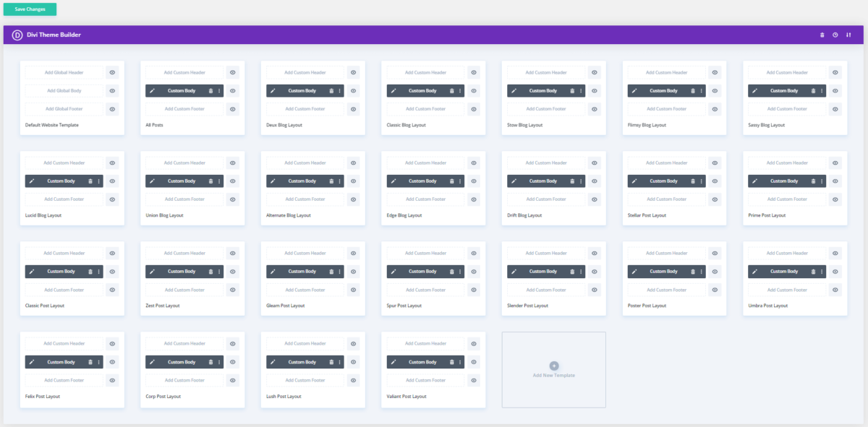Delete Deux Blog Layout body via trash icon
Viewport: 868px width, 427px height.
pos(330,90)
